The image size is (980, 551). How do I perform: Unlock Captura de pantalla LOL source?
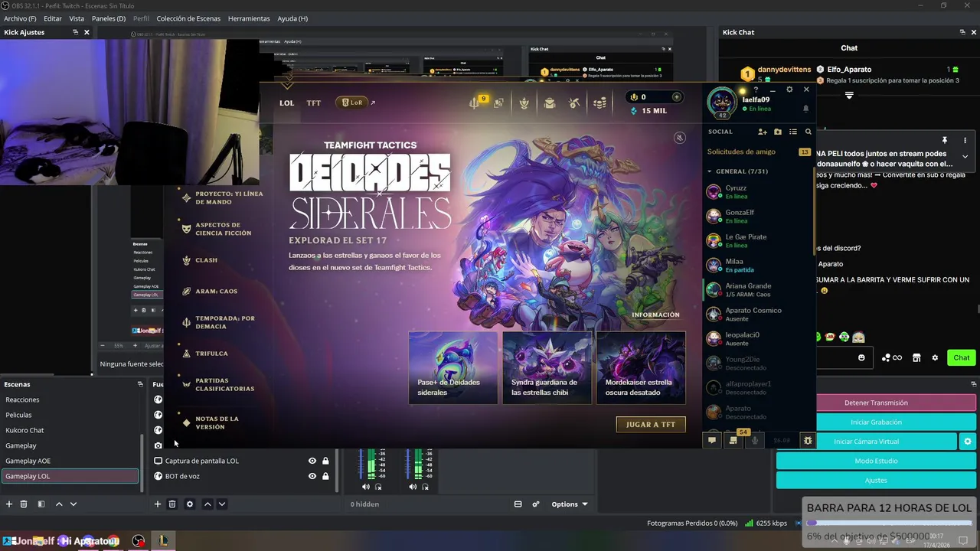point(325,461)
